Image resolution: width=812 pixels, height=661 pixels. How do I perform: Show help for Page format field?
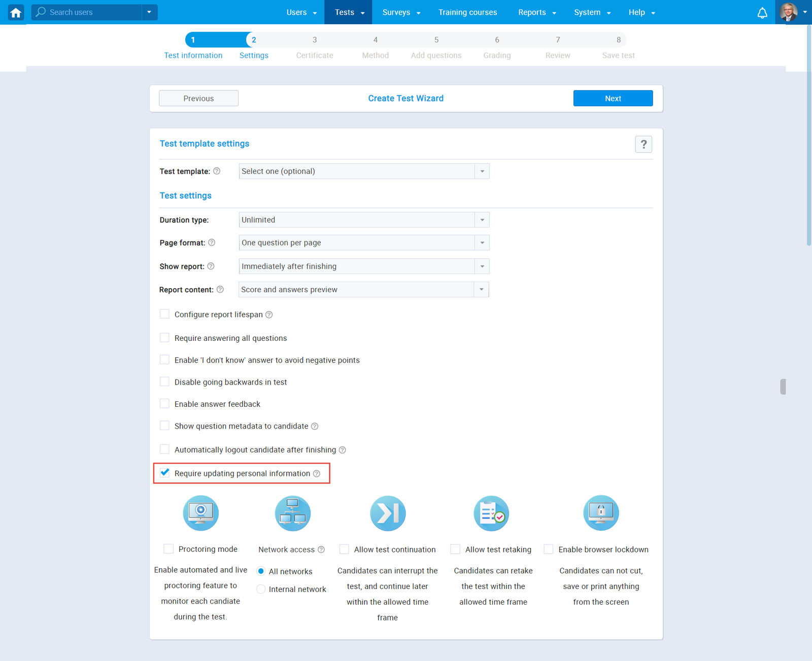click(212, 242)
